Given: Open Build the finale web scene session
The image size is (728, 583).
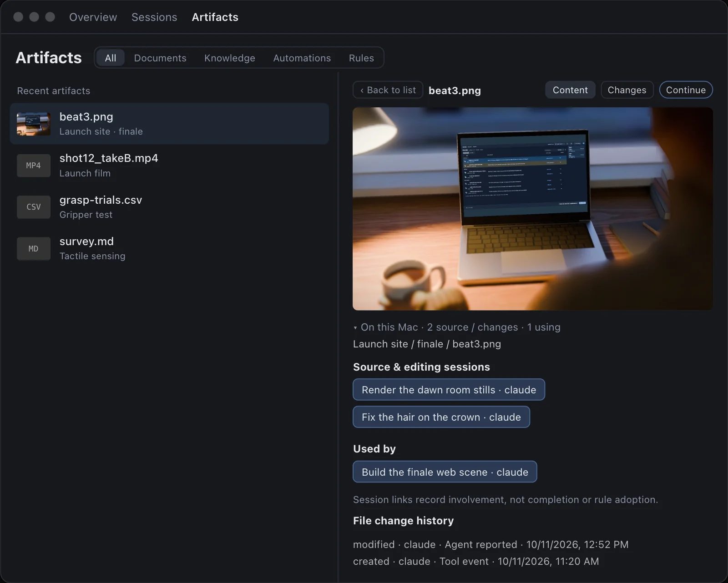Looking at the screenshot, I should tap(445, 472).
